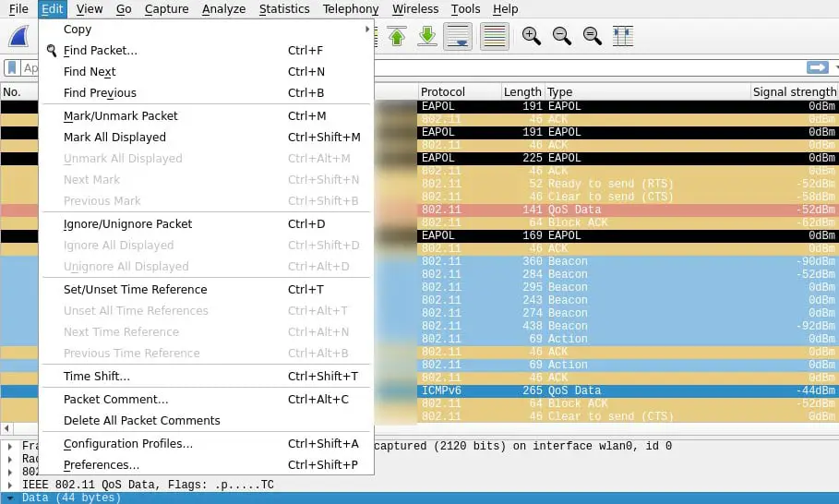
Task: Choose Packet Comment... entry
Action: [207, 399]
